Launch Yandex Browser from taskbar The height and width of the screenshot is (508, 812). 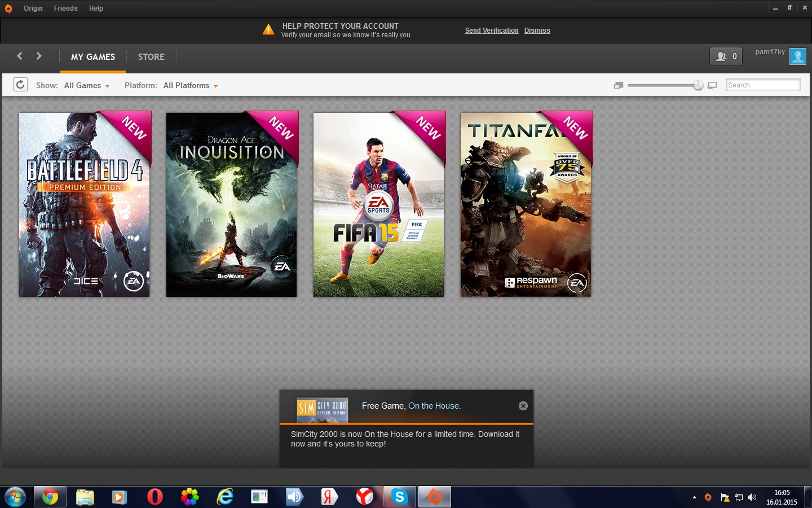tap(365, 497)
